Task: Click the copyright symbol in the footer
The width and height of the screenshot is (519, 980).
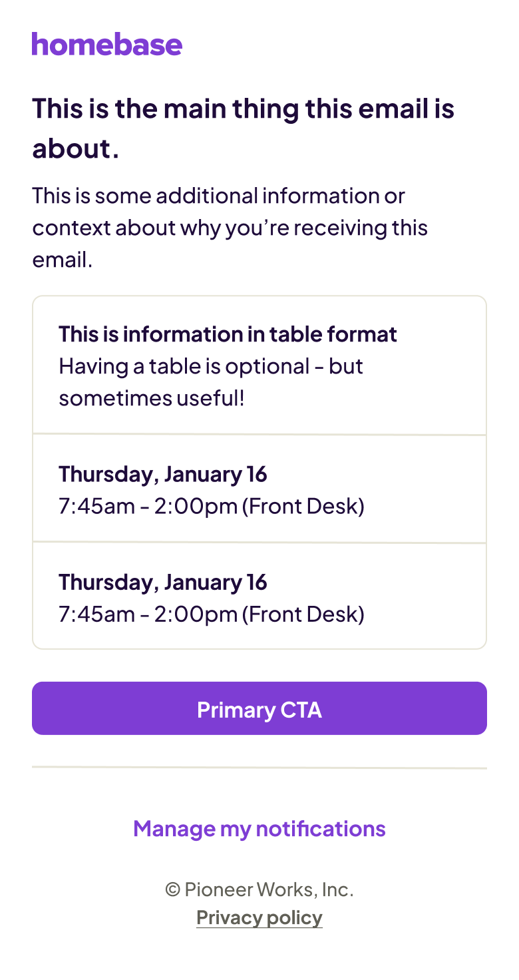Action: [x=172, y=889]
